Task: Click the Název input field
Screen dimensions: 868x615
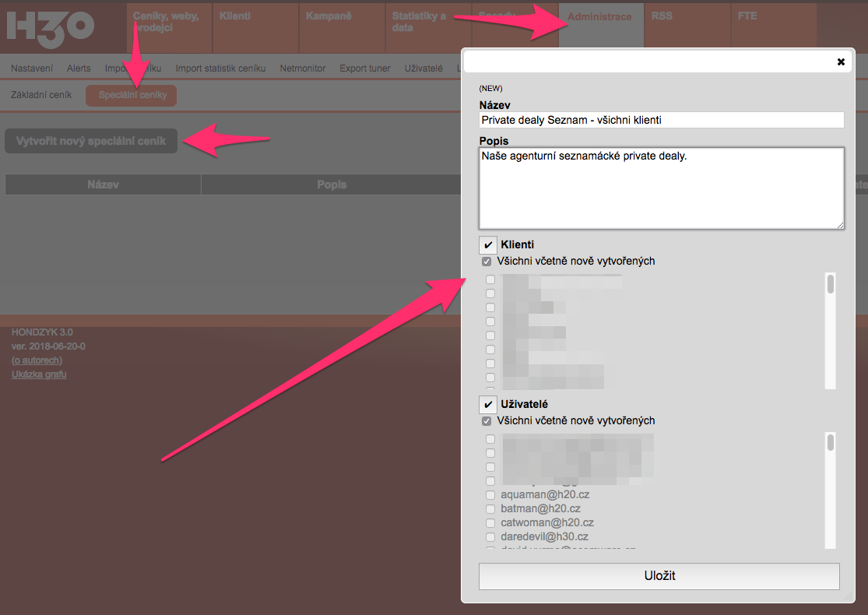Action: pos(661,120)
